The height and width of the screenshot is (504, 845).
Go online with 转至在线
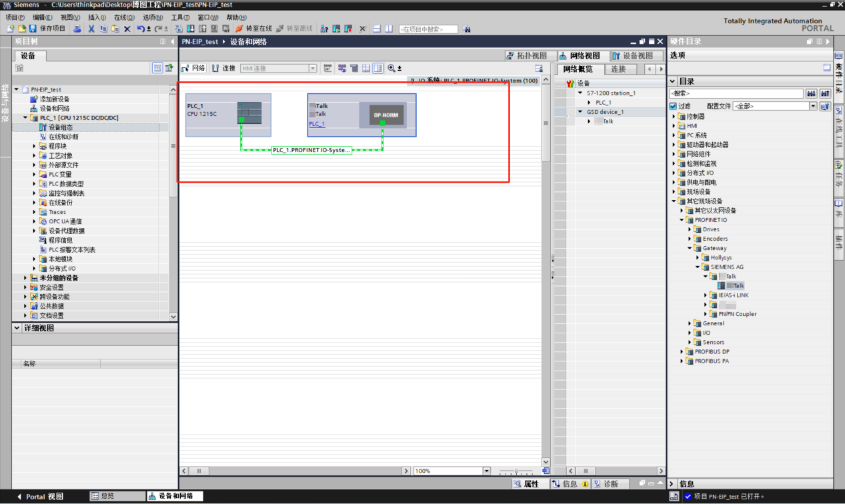[253, 29]
